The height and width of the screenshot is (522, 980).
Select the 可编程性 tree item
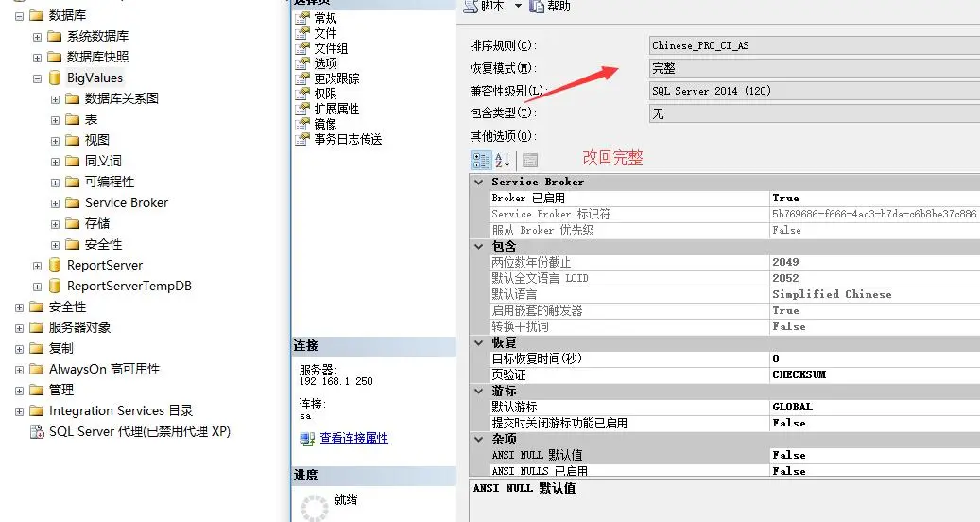(x=110, y=182)
